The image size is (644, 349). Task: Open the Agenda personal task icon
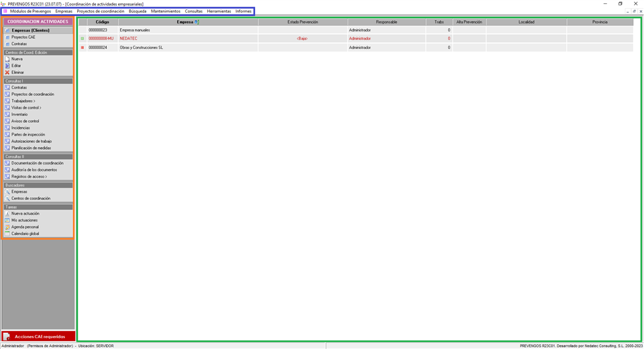pyautogui.click(x=7, y=227)
